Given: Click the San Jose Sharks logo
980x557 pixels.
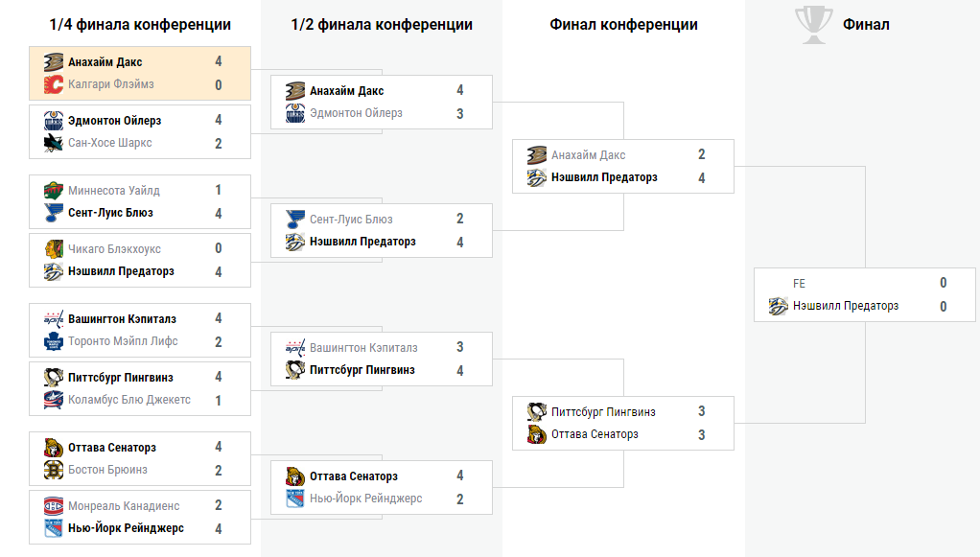Looking at the screenshot, I should tap(53, 143).
